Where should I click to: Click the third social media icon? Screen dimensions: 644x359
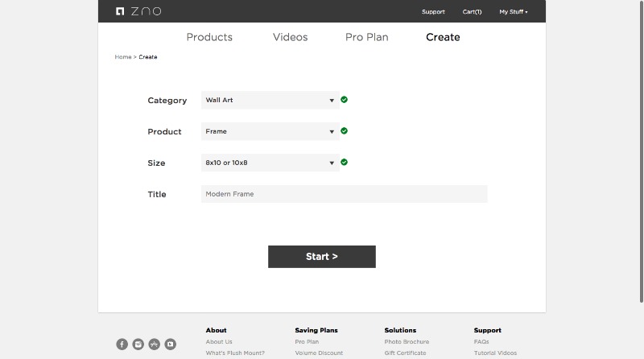point(155,345)
